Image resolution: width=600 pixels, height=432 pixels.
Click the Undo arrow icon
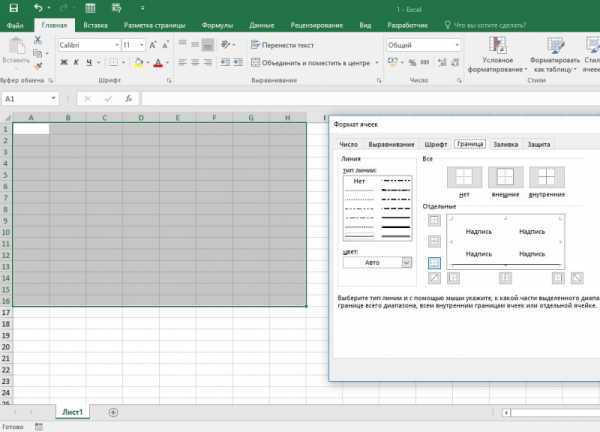click(x=38, y=8)
